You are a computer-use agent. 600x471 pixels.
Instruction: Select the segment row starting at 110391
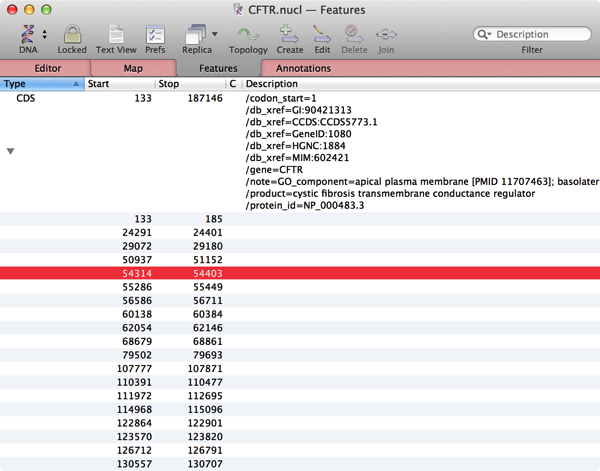(300, 382)
